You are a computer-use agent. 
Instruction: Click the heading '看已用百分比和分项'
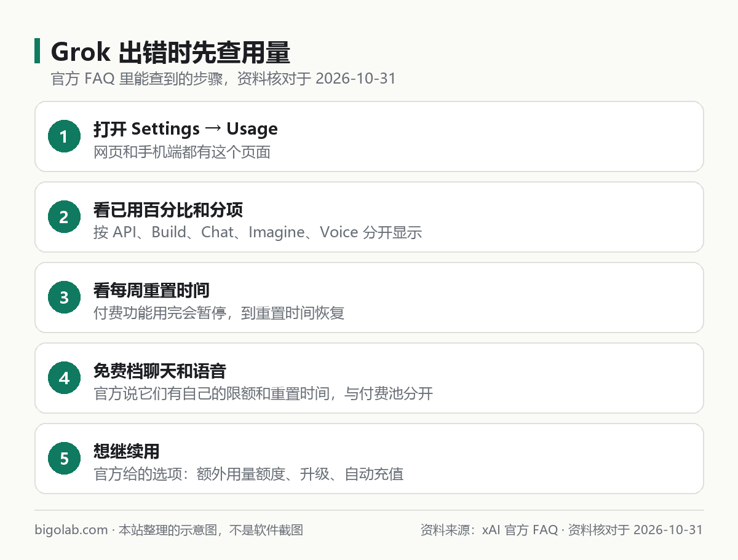click(169, 210)
